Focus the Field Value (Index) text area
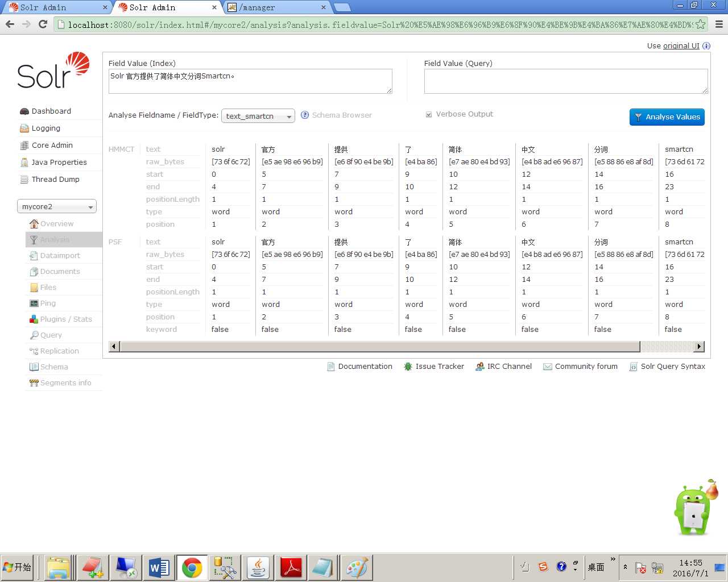Viewport: 728px width, 582px height. [x=250, y=81]
